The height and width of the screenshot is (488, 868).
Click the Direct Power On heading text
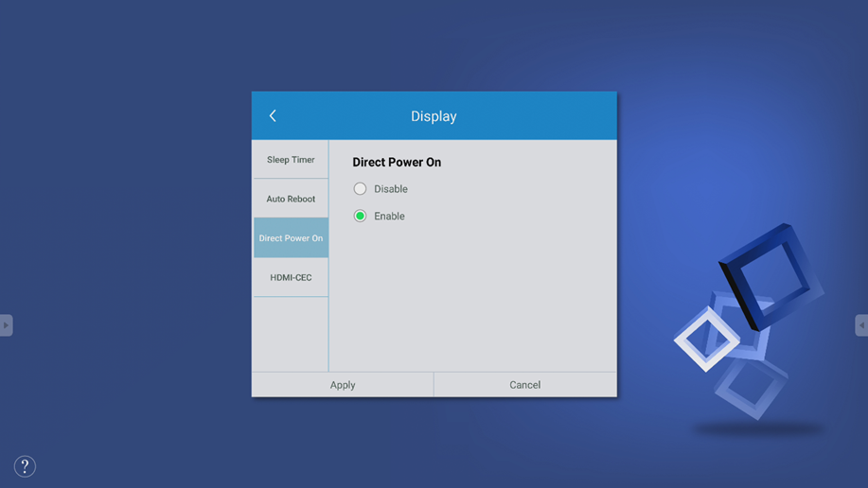click(397, 162)
